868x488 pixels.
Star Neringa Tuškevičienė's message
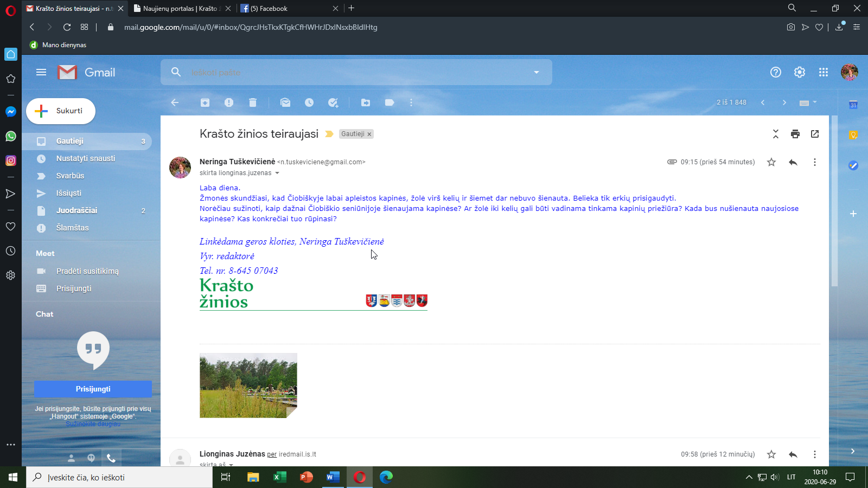[771, 162]
